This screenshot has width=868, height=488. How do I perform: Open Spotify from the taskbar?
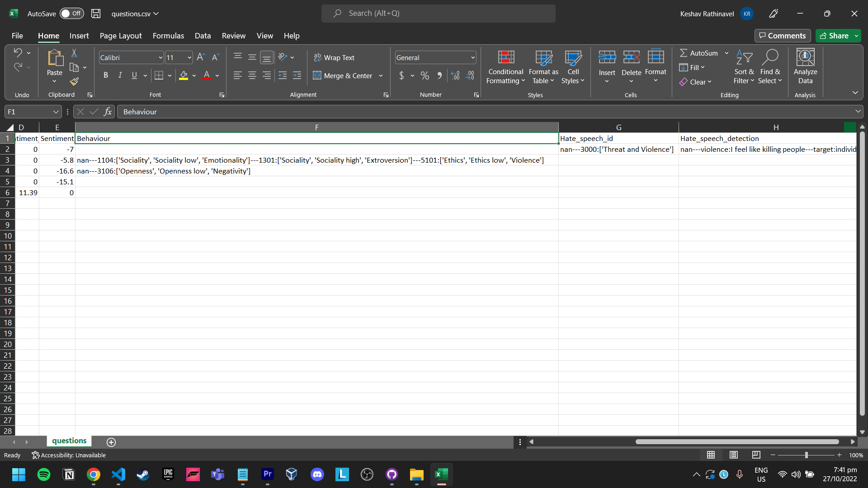(x=44, y=474)
